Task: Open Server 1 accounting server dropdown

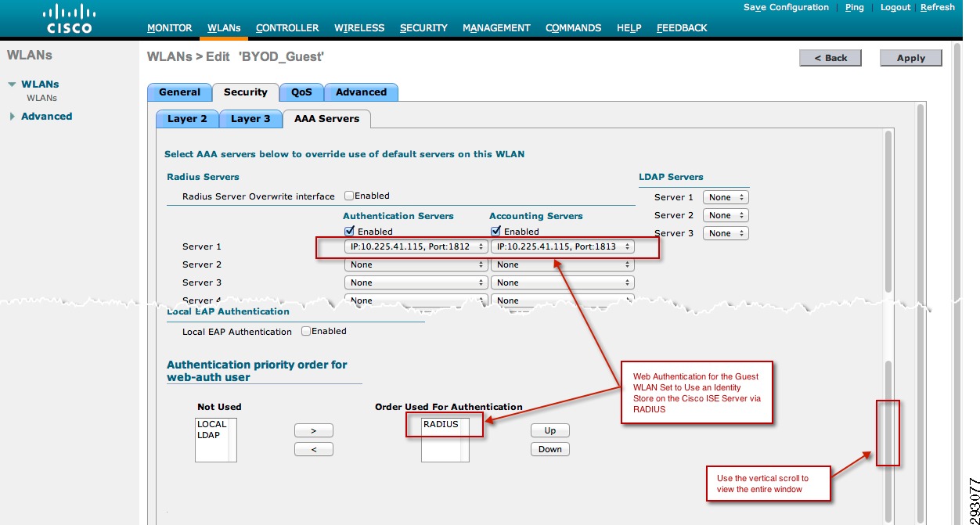Action: (x=562, y=246)
